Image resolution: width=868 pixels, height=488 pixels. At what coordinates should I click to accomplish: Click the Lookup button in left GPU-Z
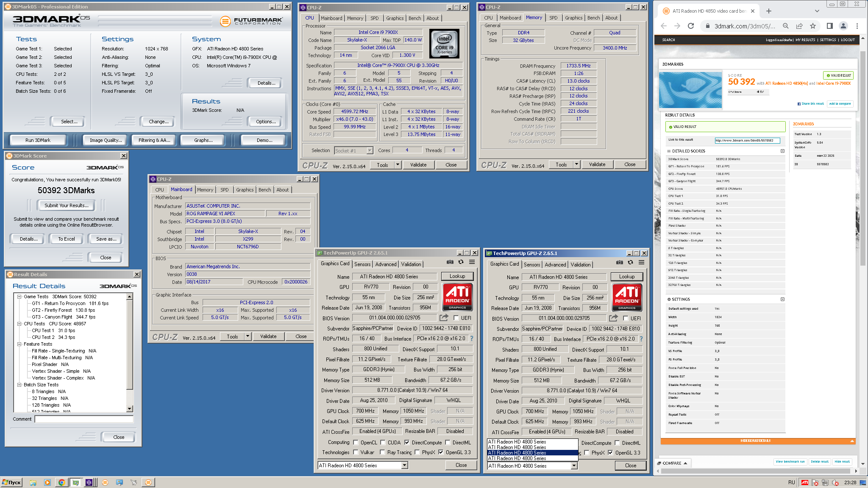457,276
